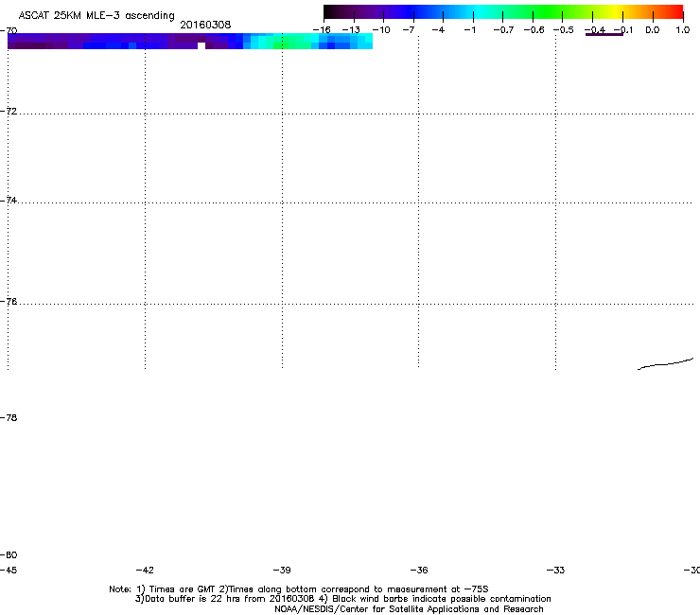Select the -39 longitude label
The width and height of the screenshot is (700, 615).
click(x=282, y=570)
